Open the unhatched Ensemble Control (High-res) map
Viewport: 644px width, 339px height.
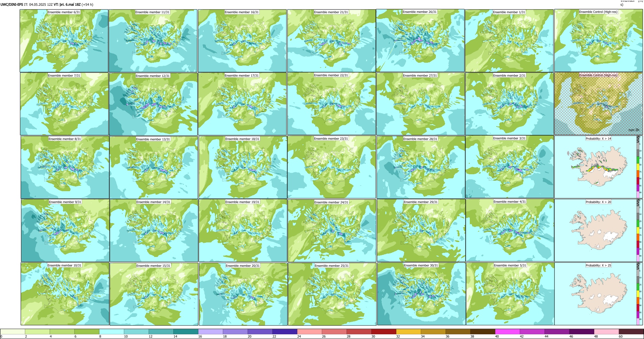click(x=599, y=40)
